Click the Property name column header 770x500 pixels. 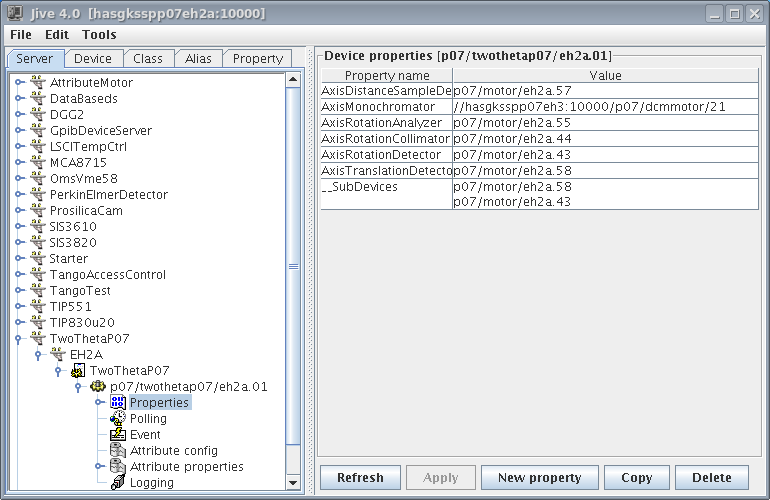point(387,75)
